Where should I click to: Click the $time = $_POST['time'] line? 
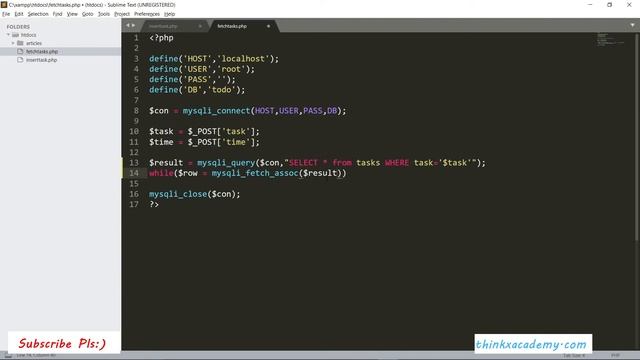tap(204, 142)
